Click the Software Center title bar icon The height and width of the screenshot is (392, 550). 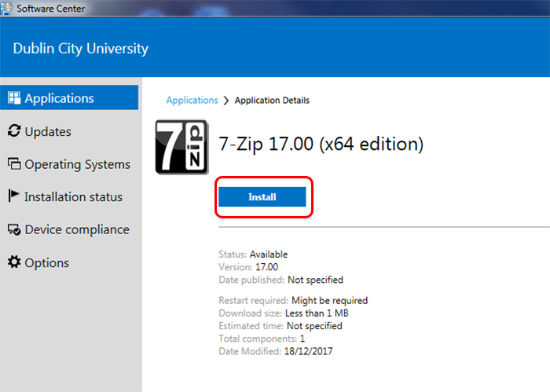(x=6, y=8)
